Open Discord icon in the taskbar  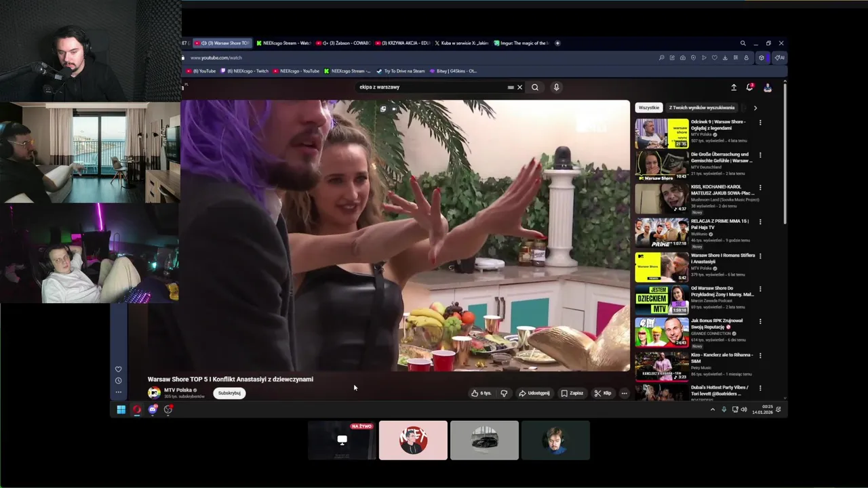(x=153, y=409)
